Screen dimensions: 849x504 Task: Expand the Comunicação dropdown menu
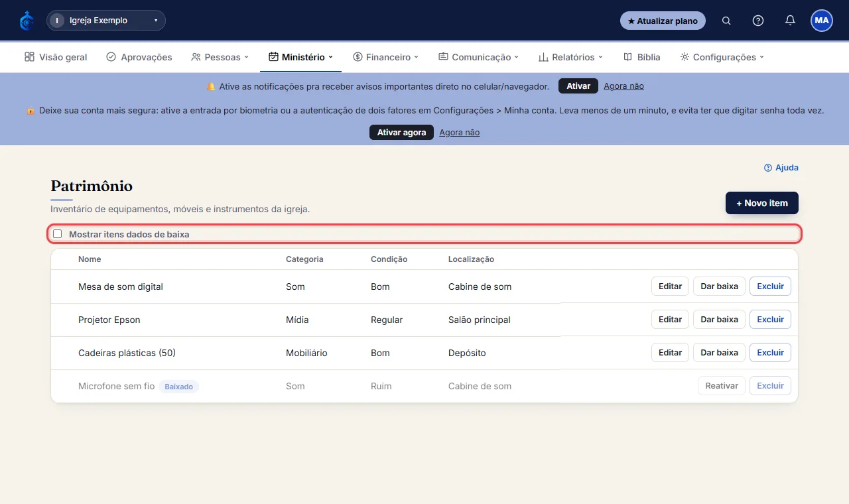point(478,57)
